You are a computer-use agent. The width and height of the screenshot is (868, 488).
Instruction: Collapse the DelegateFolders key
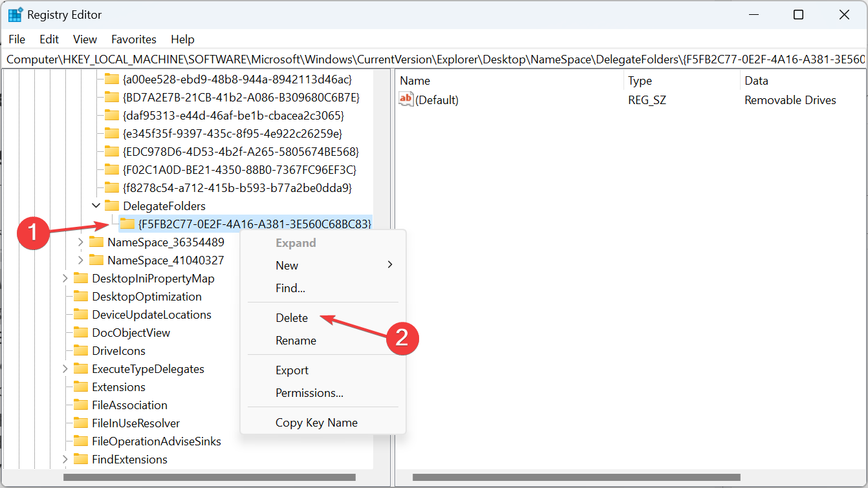pos(96,206)
